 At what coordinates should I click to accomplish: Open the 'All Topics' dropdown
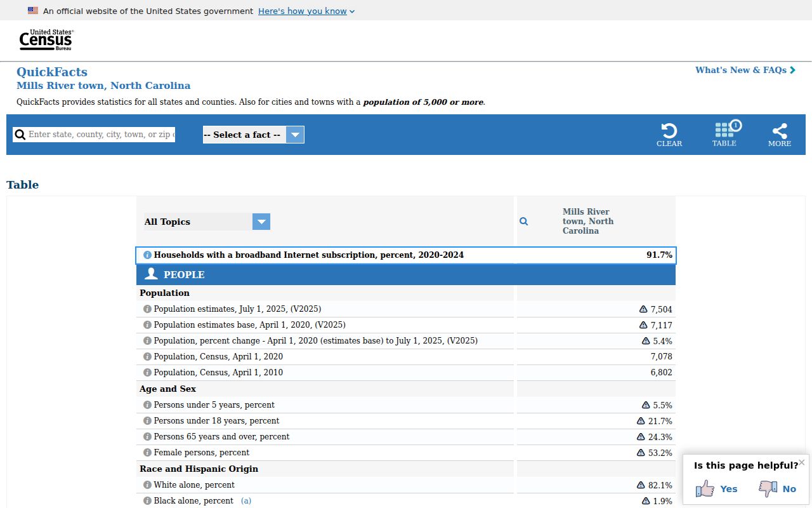click(207, 222)
